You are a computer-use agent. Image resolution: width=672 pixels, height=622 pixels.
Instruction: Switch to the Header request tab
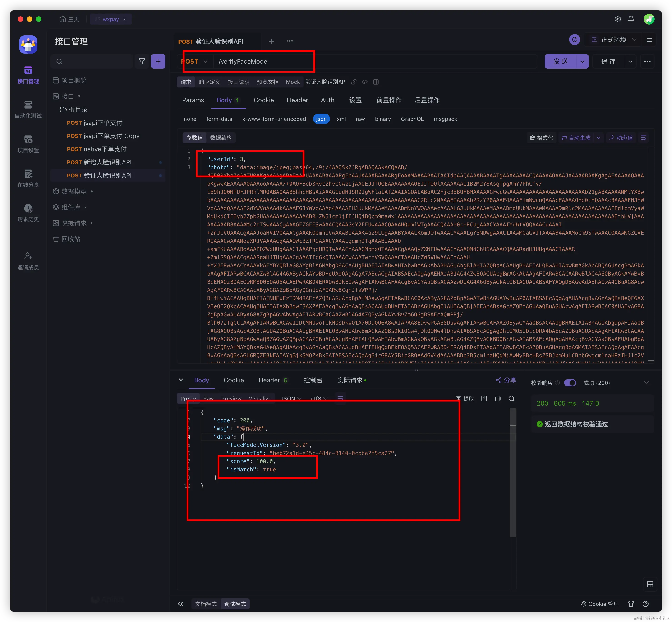pyautogui.click(x=297, y=100)
